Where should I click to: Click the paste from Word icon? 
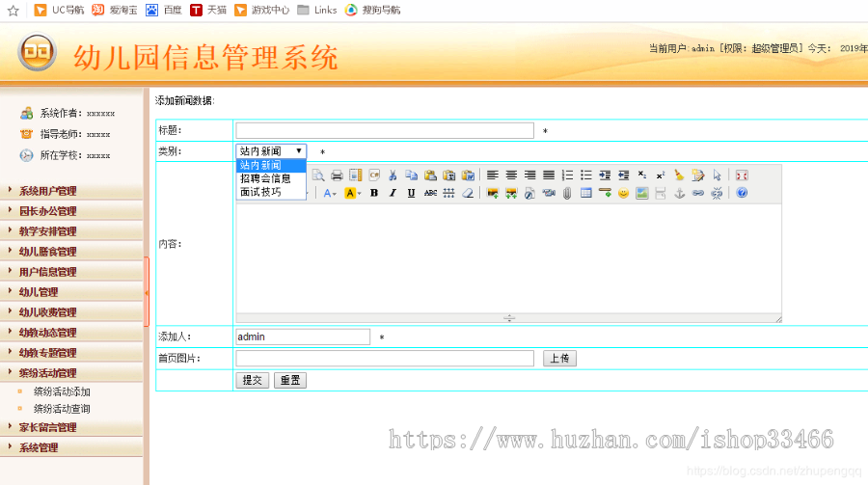tap(468, 175)
